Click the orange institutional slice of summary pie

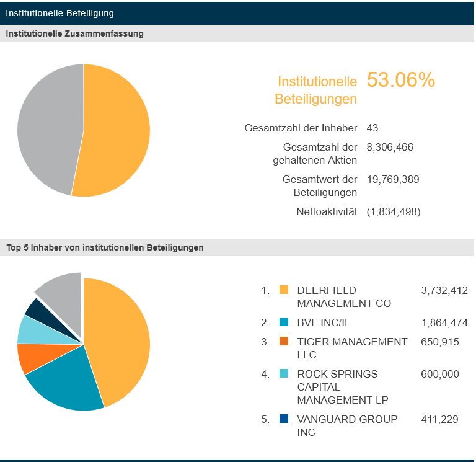(x=118, y=131)
